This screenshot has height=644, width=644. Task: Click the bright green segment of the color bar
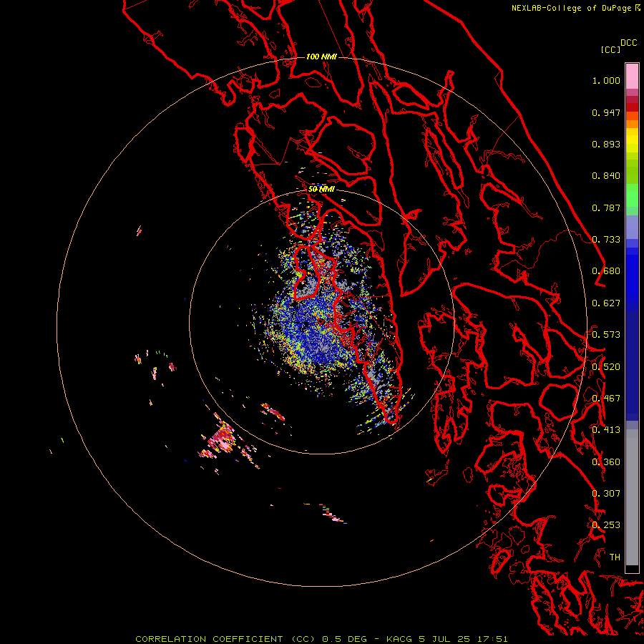(632, 195)
